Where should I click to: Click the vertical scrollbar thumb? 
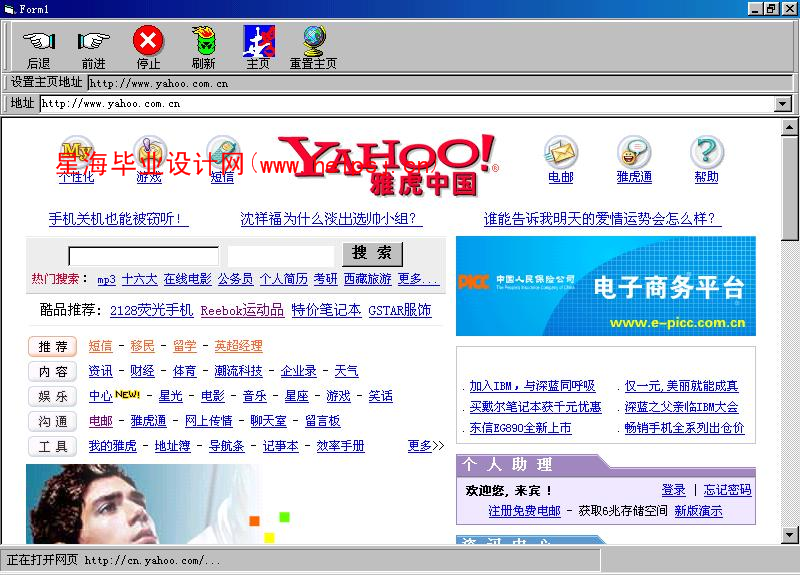tap(789, 188)
